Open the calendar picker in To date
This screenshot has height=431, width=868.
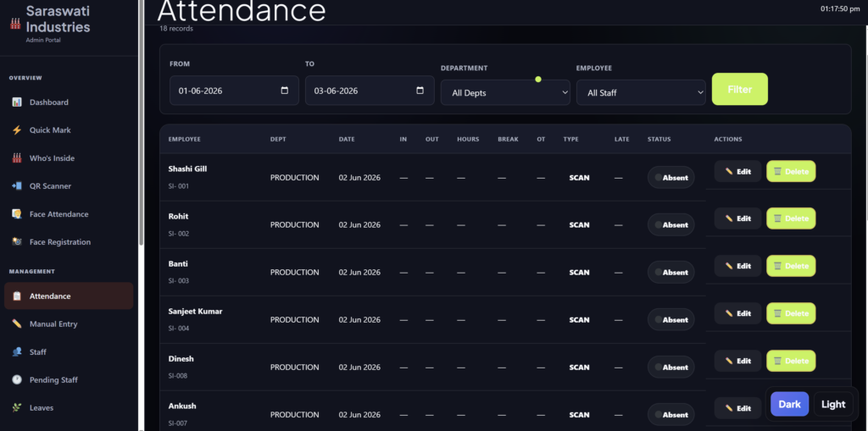420,91
